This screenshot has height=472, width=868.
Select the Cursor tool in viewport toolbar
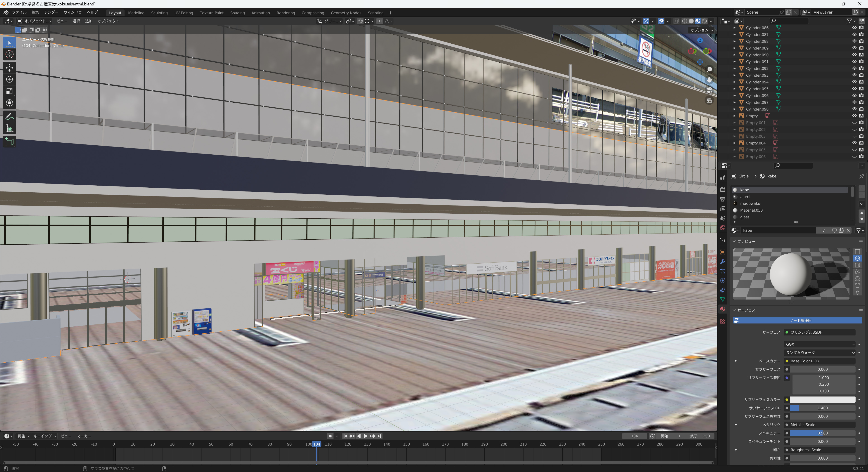click(9, 54)
